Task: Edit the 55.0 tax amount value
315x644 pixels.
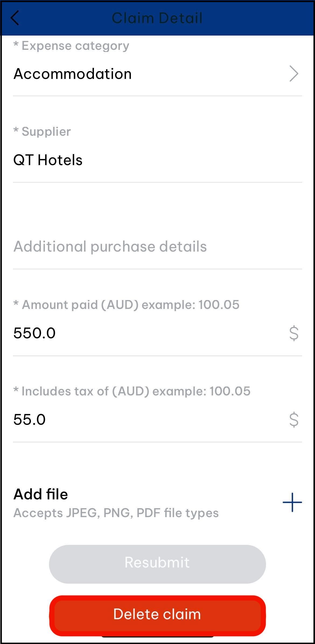Action: click(x=30, y=419)
